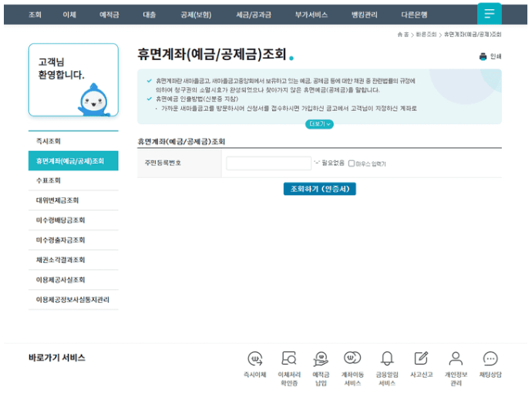Click the 즉시이체 shortcut icon
The width and height of the screenshot is (532, 397).
[x=254, y=358]
